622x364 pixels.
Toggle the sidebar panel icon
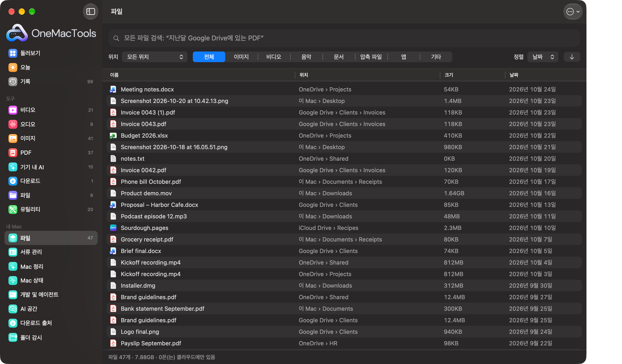click(x=91, y=12)
